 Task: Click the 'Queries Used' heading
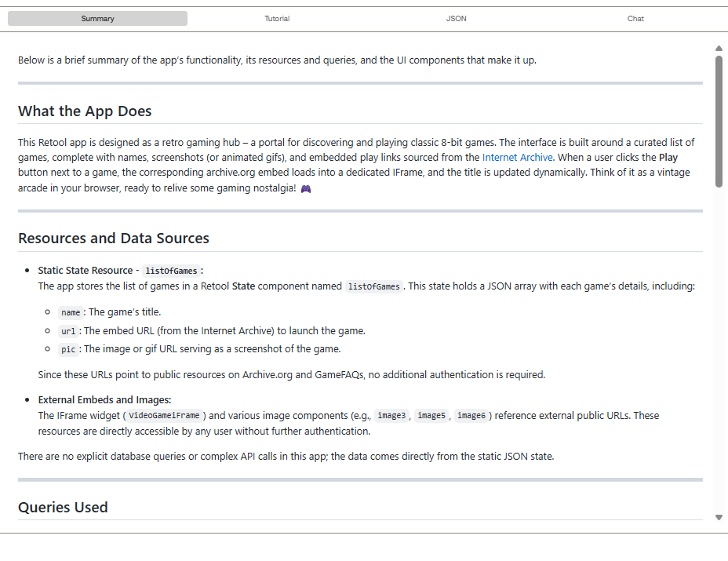(63, 507)
